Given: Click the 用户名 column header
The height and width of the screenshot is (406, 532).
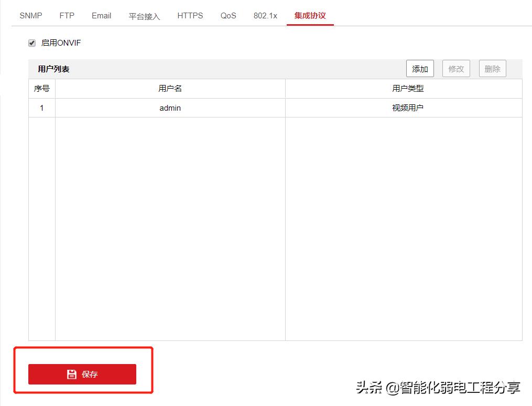Looking at the screenshot, I should (x=170, y=89).
